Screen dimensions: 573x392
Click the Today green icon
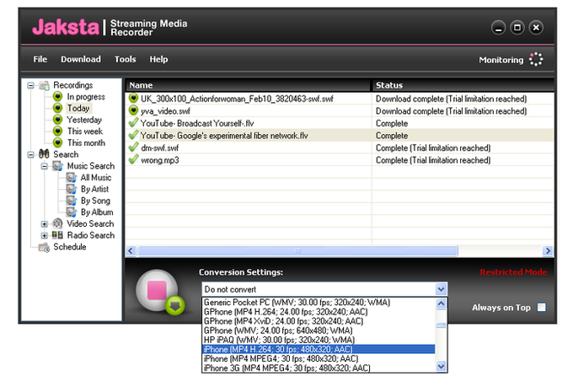click(58, 108)
